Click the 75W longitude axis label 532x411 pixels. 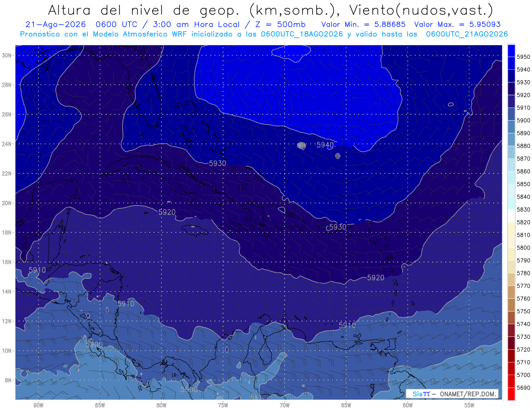223,406
